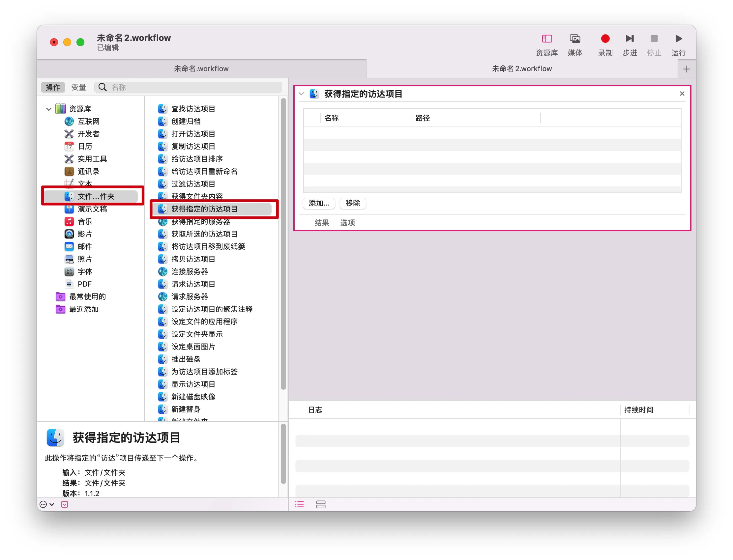Click the Step (步进) toolbar icon

629,39
